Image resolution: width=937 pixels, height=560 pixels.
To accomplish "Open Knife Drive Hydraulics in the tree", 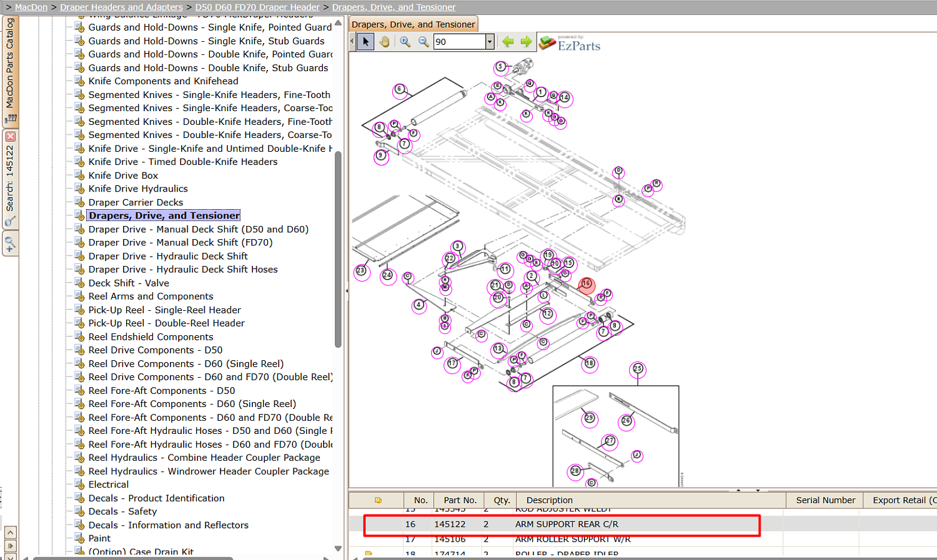I will click(138, 189).
